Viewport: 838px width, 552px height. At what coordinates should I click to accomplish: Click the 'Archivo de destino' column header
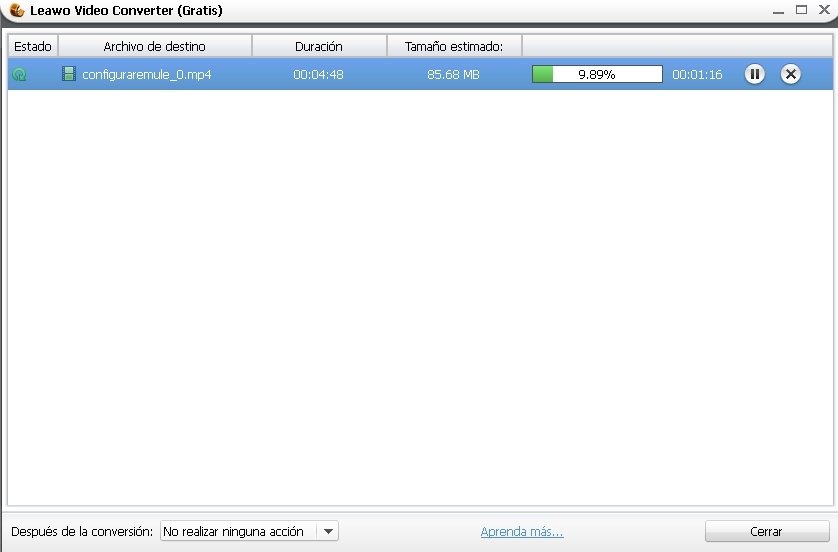pyautogui.click(x=154, y=46)
